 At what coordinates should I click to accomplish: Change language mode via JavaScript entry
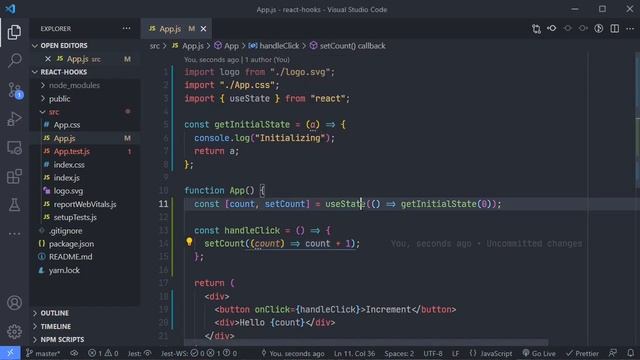[x=491, y=353]
